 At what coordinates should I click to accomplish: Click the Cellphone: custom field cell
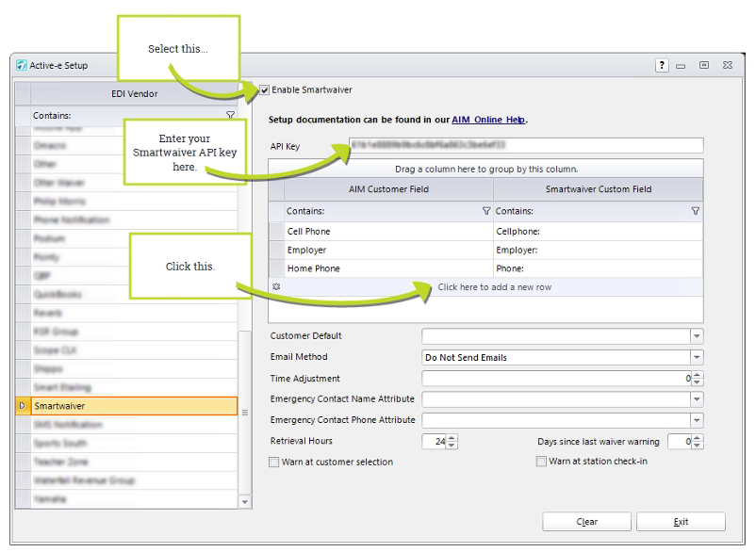click(599, 231)
